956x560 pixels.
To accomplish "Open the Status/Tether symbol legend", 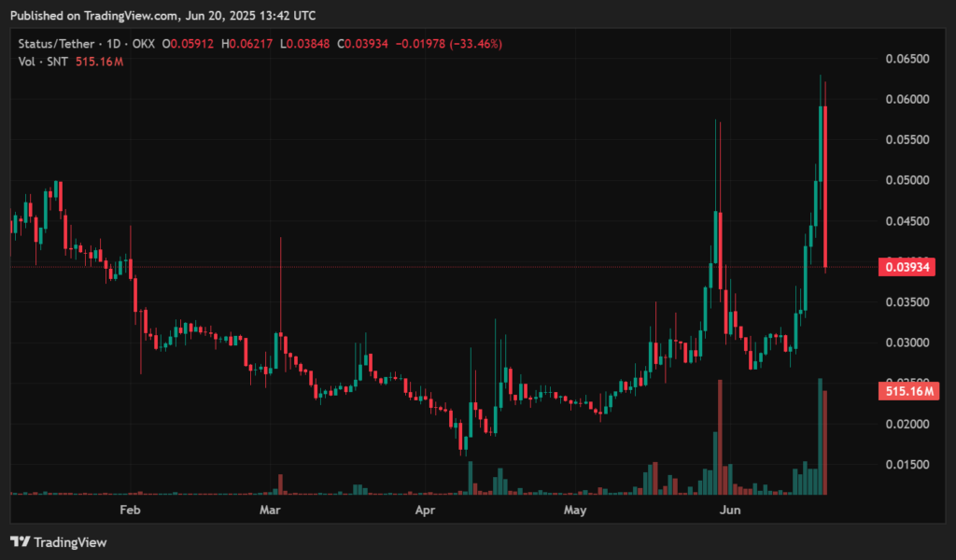I will [56, 43].
